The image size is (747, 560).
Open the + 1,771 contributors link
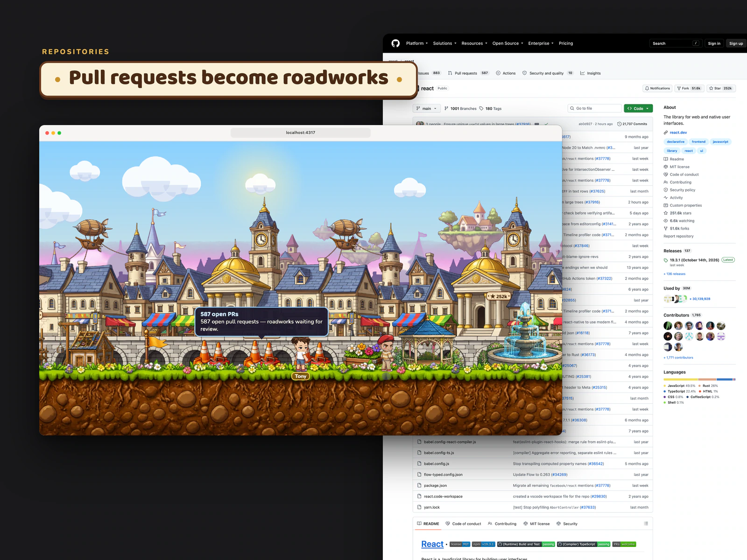pyautogui.click(x=678, y=357)
